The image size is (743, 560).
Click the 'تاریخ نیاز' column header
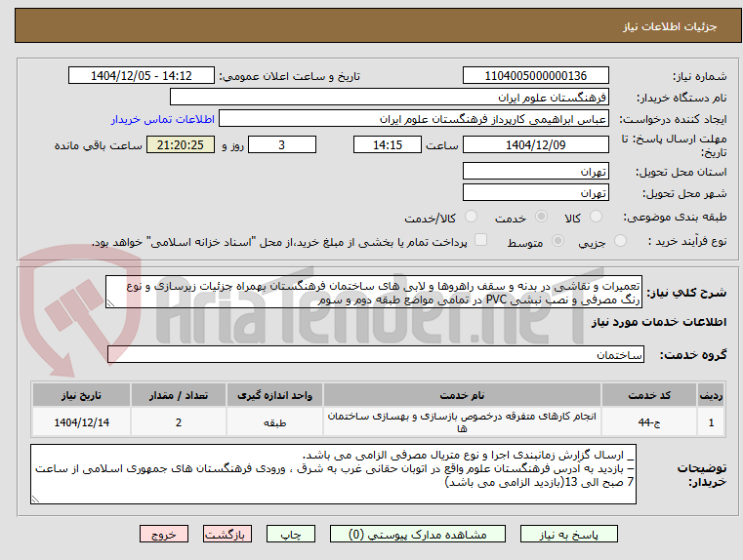tap(81, 395)
